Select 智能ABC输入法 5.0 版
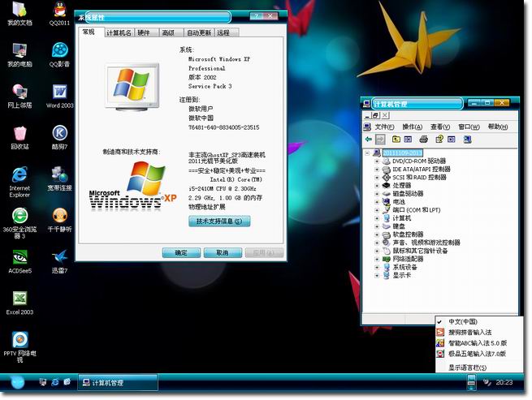 point(478,343)
